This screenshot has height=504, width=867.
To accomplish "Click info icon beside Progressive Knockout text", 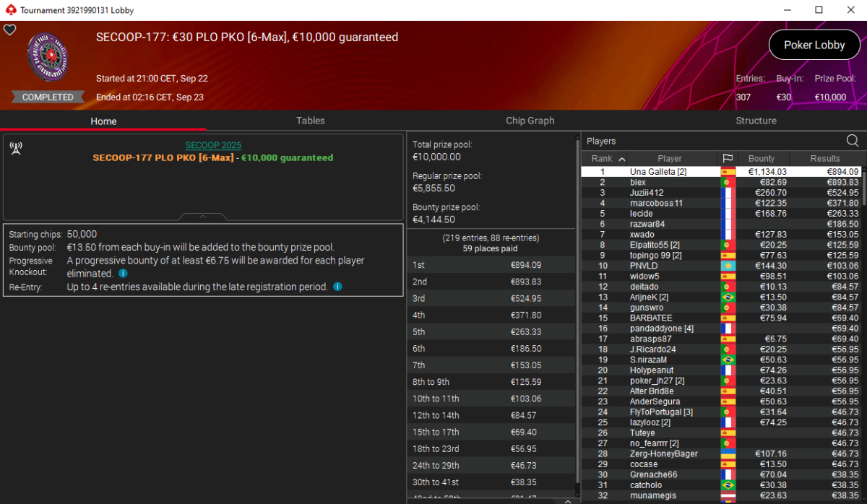I will tap(123, 274).
